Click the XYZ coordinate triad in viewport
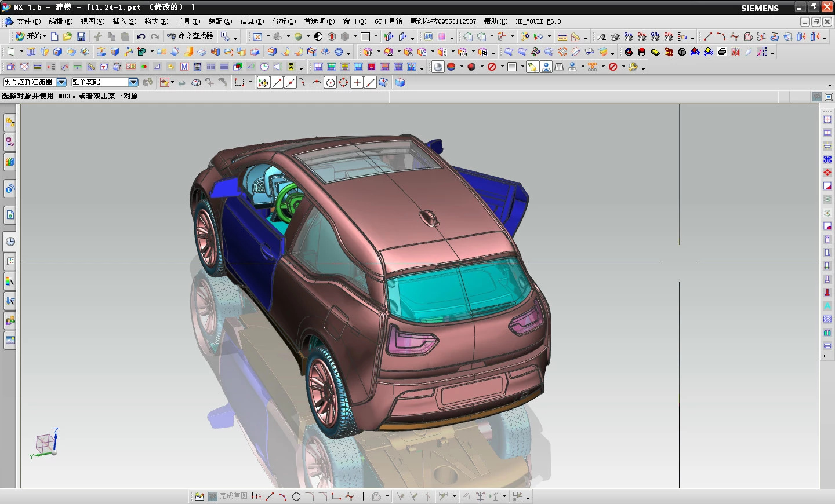The height and width of the screenshot is (504, 835). pyautogui.click(x=45, y=444)
